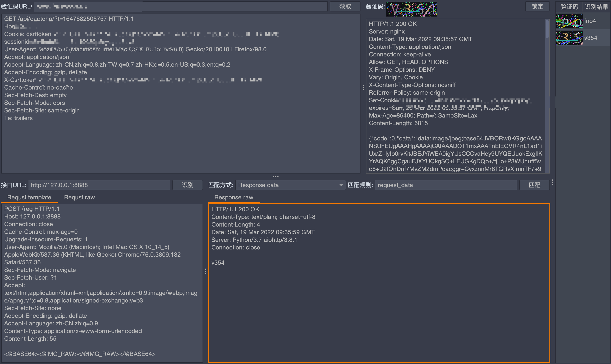Click the 获取 fetch button
The image size is (611, 364).
pyautogui.click(x=345, y=7)
